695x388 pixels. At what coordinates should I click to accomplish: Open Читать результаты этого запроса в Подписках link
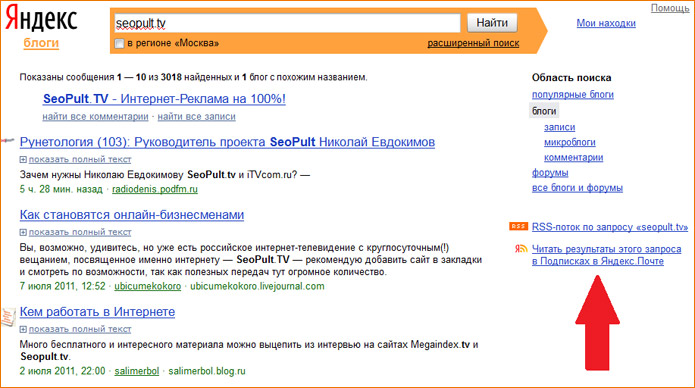(606, 255)
